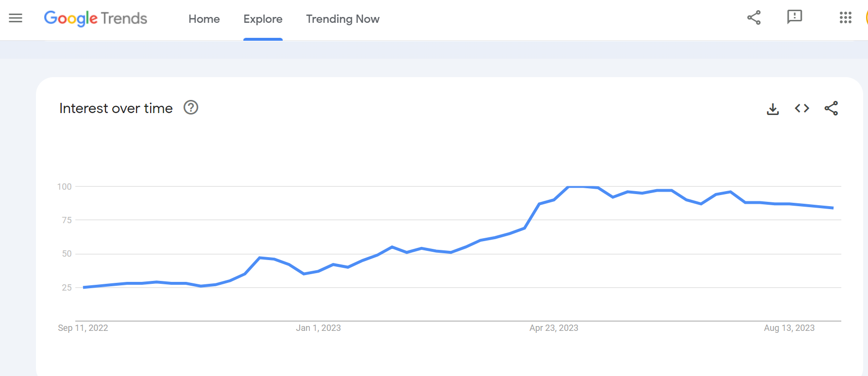This screenshot has width=868, height=376.
Task: Click the Apr 23, 2023 axis label
Action: click(x=554, y=328)
